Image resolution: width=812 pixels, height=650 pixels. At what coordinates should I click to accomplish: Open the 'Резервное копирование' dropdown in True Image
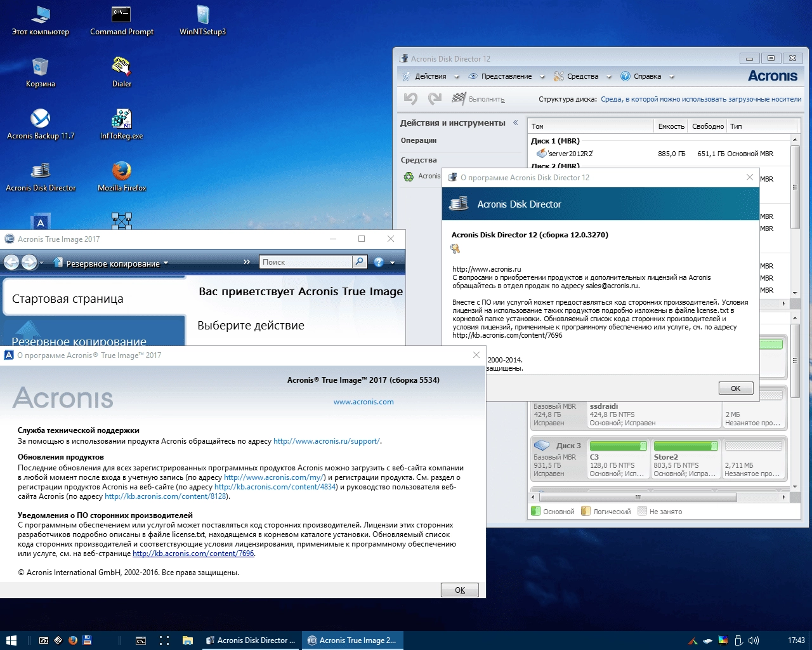click(112, 263)
